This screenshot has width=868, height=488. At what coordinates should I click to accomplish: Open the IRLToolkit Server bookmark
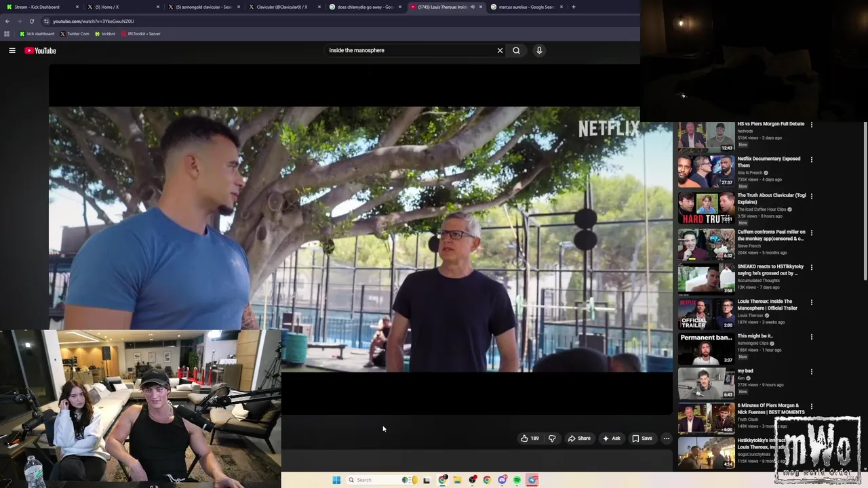tap(140, 34)
